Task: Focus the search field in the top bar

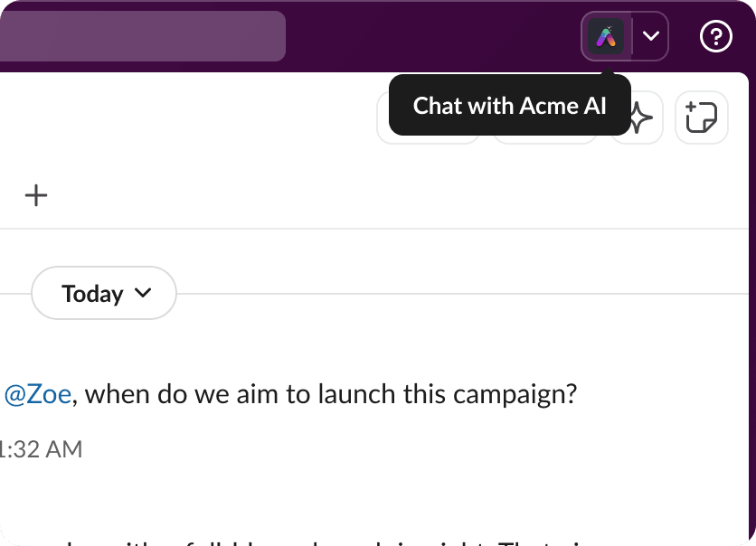Action: [143, 36]
